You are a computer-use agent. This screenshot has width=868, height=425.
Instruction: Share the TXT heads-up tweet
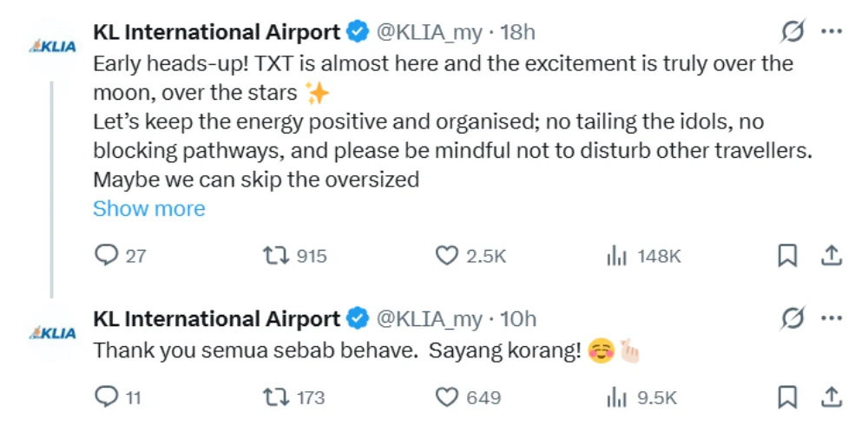coord(831,256)
